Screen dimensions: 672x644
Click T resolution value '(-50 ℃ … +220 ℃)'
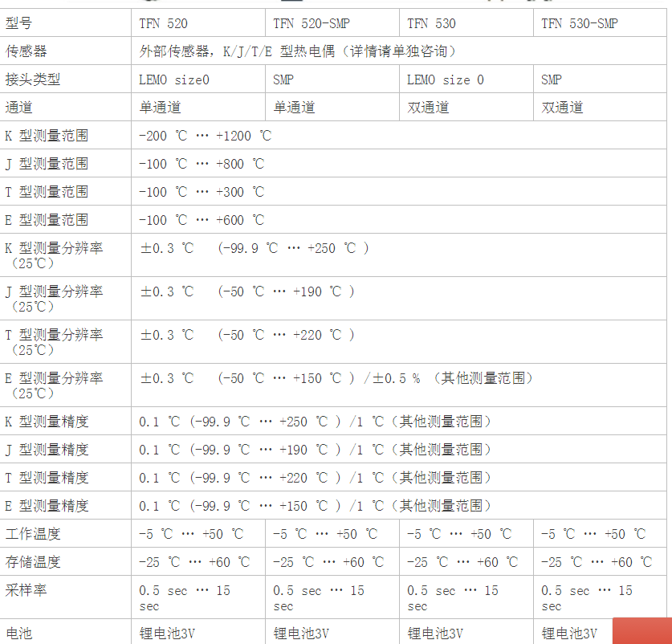pyautogui.click(x=286, y=335)
